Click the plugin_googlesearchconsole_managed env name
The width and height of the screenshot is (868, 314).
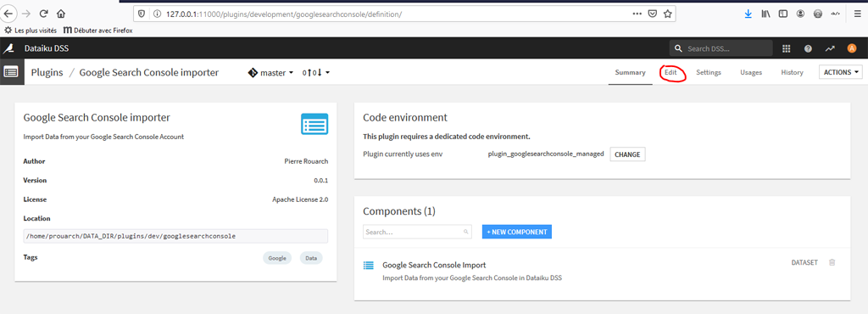tap(546, 154)
